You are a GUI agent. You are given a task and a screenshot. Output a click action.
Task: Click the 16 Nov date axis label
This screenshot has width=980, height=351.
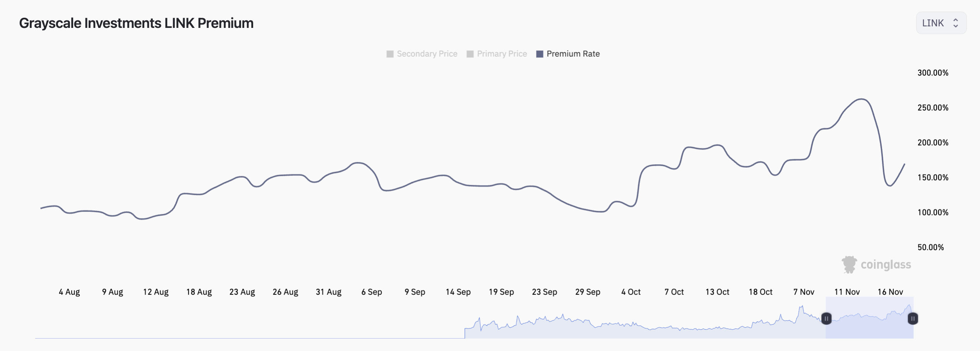pyautogui.click(x=890, y=292)
